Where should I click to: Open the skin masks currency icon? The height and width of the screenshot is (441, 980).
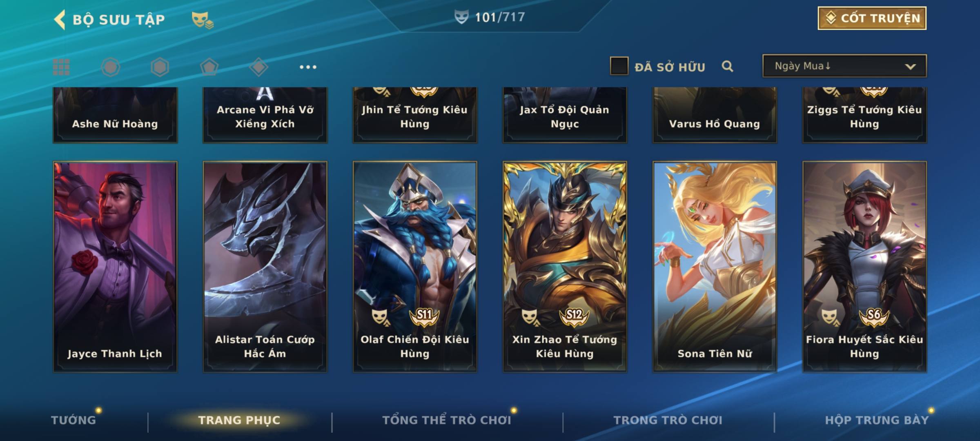click(203, 20)
